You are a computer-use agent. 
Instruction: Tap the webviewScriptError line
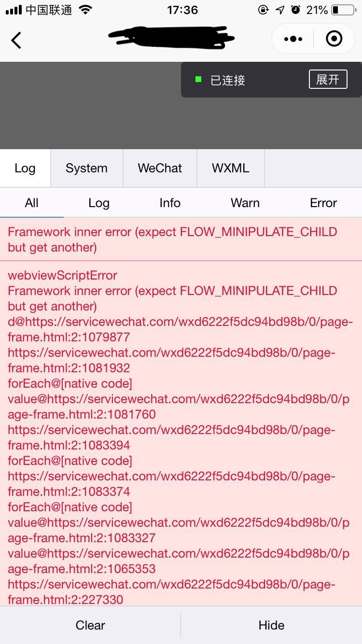63,275
